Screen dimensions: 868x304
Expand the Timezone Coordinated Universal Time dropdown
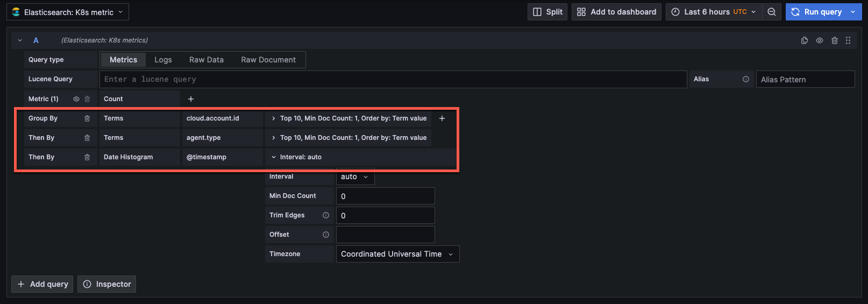397,254
